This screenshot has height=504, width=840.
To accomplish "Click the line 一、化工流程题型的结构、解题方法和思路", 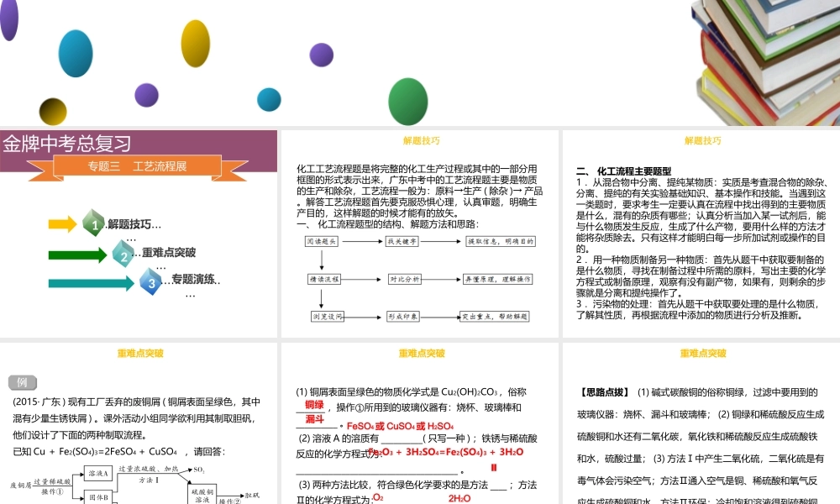I will 387,224.
